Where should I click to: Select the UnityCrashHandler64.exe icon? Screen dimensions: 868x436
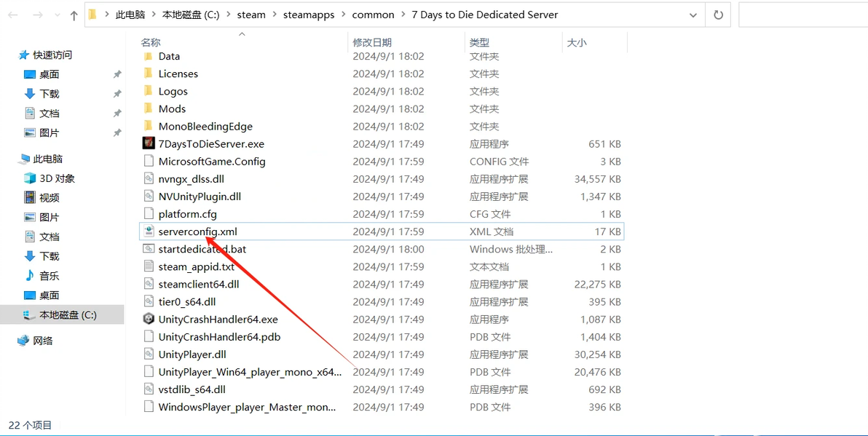coord(148,320)
